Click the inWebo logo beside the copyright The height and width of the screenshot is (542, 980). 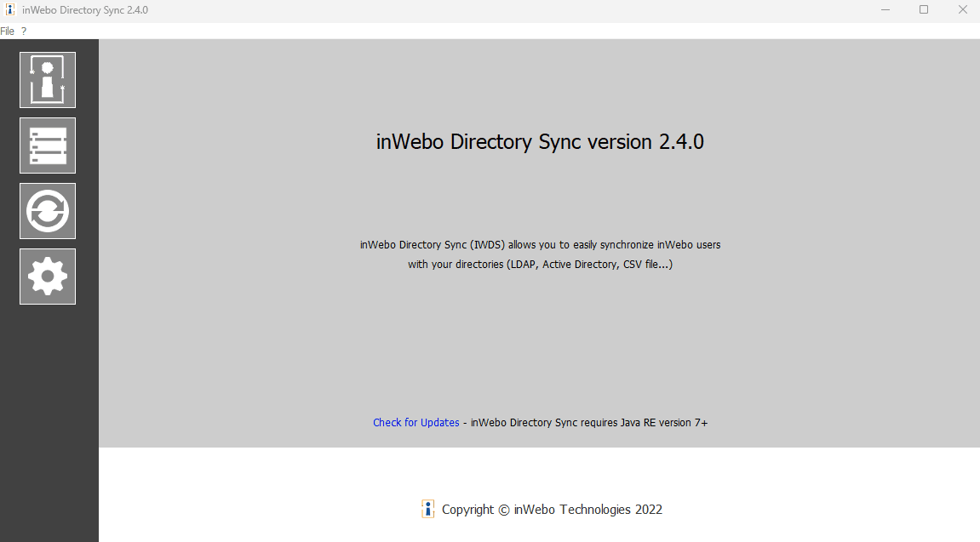coord(428,509)
